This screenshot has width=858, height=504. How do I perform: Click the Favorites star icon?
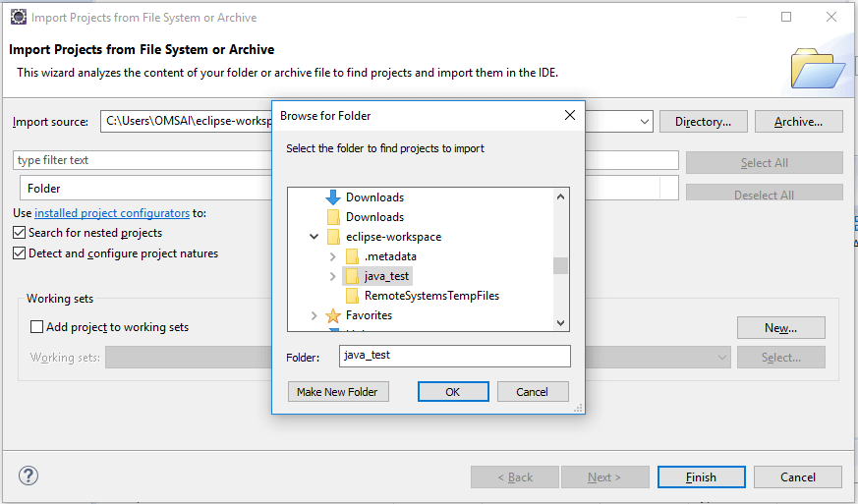[x=333, y=315]
